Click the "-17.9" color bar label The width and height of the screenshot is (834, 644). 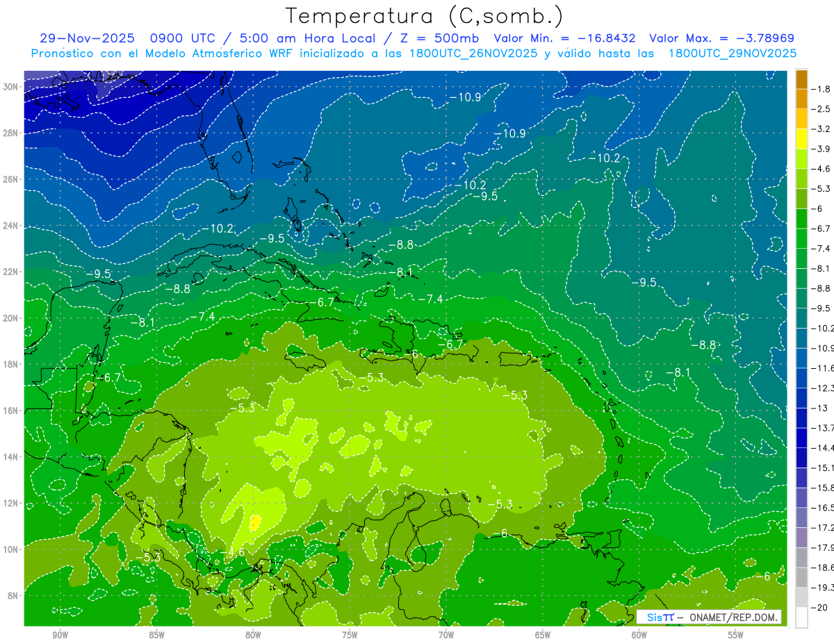(x=823, y=547)
